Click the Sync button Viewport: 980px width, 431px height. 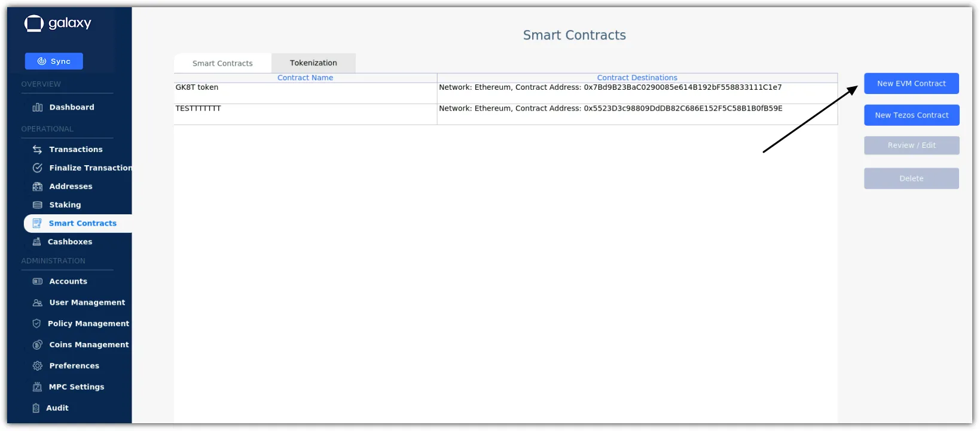pyautogui.click(x=54, y=61)
